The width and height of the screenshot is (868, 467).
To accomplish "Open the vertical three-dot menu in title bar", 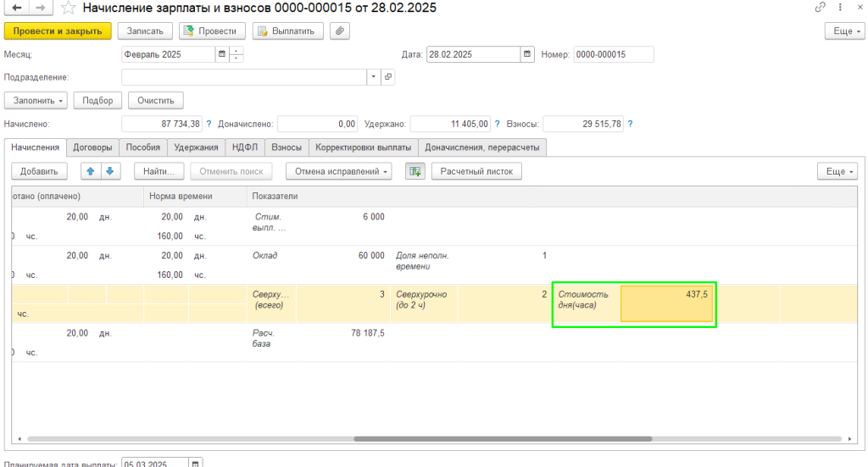I will (840, 7).
